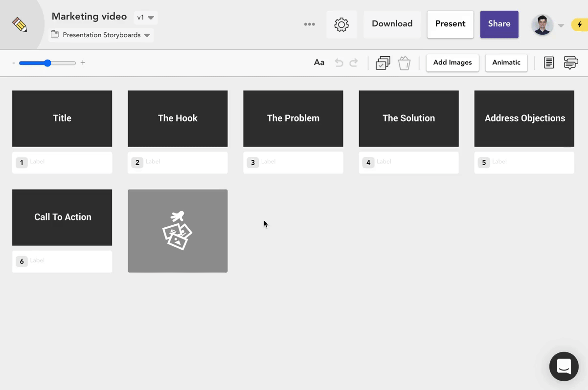Click the purple Share button
The width and height of the screenshot is (588, 390).
pos(499,24)
